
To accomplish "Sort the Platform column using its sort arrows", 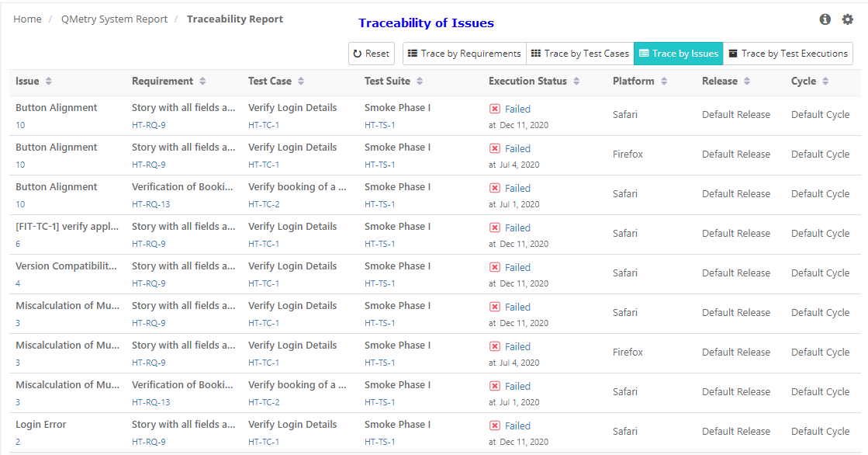I will 663,82.
